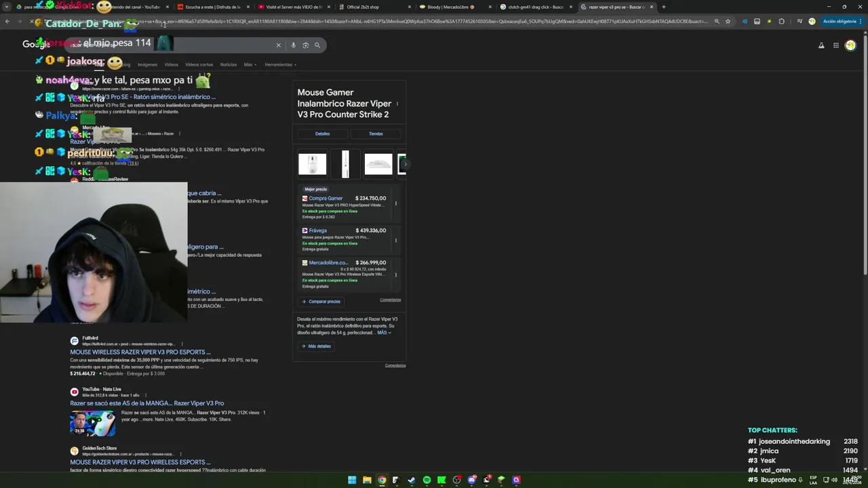Submit search with magnifying glass icon
Viewport: 868px width, 488px height.
(317, 45)
